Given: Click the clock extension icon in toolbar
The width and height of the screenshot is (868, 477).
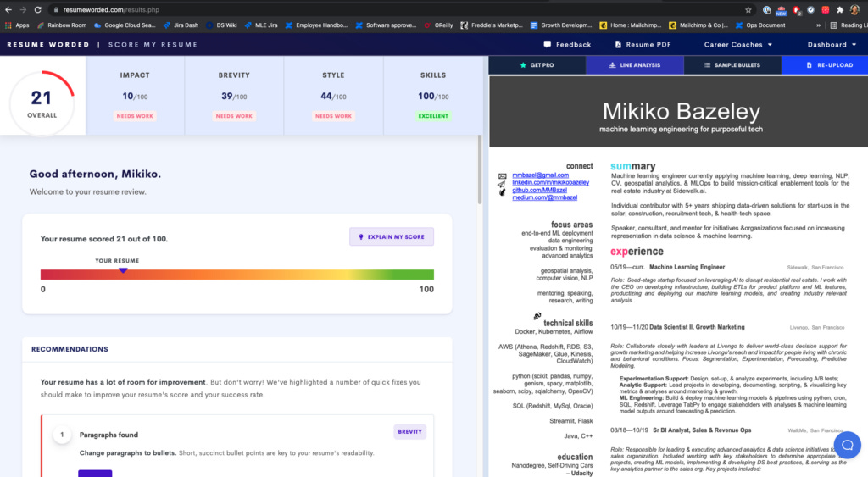Looking at the screenshot, I should (x=766, y=9).
